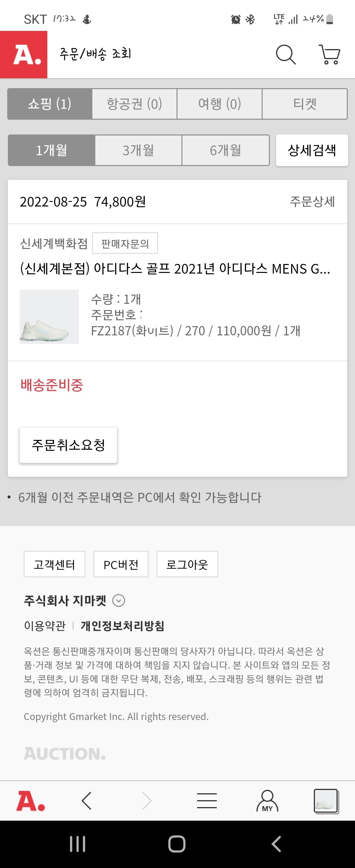Select the 항공권 (0) tab

point(134,104)
